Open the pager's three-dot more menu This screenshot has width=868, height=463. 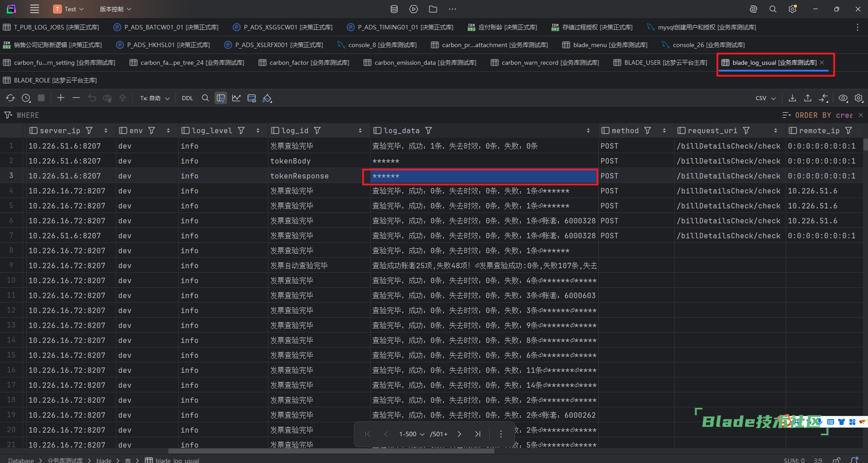pos(501,434)
